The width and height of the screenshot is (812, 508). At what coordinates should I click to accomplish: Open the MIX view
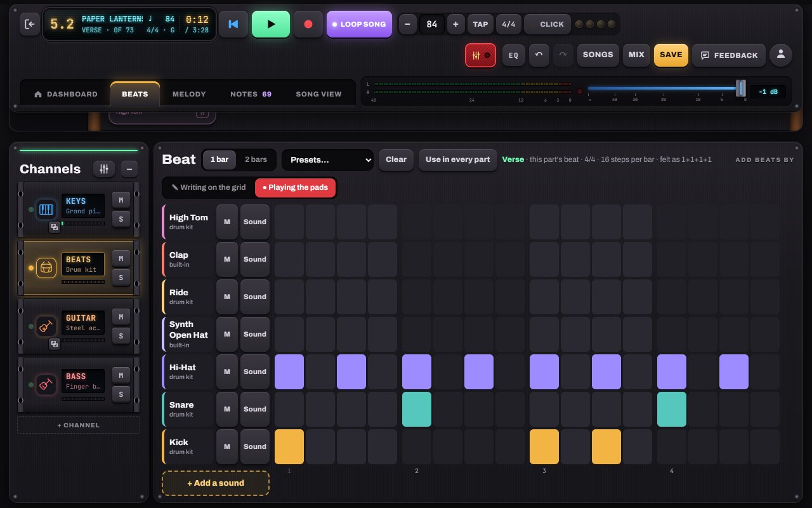(x=636, y=55)
